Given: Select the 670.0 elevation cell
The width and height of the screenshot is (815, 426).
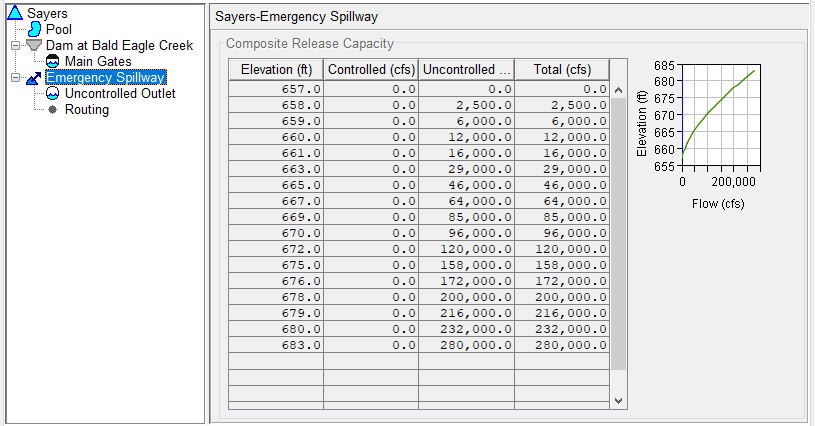Looking at the screenshot, I should (x=277, y=232).
